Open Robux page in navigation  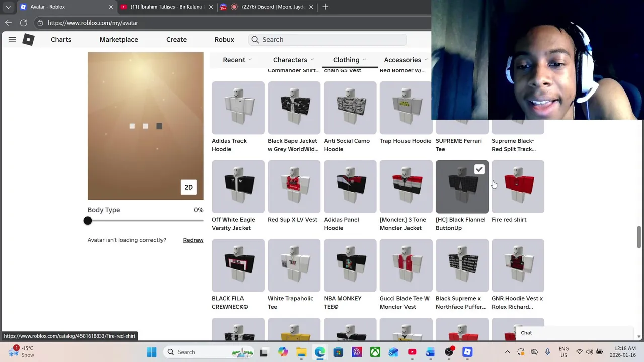coord(224,40)
